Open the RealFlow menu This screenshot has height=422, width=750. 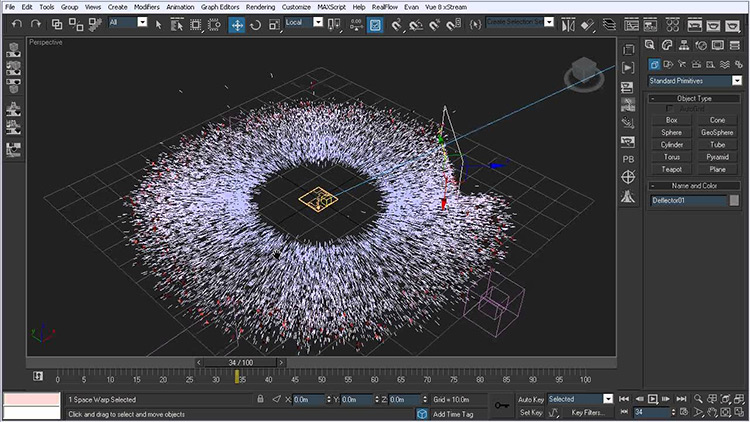pyautogui.click(x=385, y=7)
